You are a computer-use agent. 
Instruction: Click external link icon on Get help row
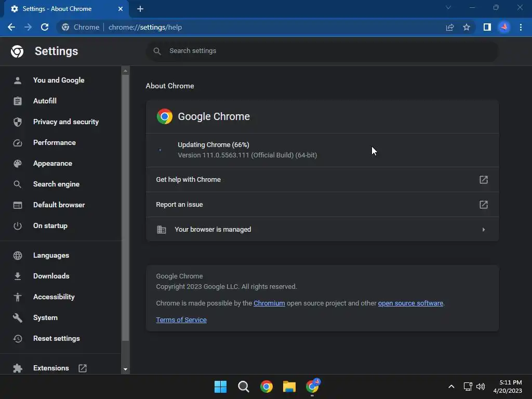pos(484,179)
